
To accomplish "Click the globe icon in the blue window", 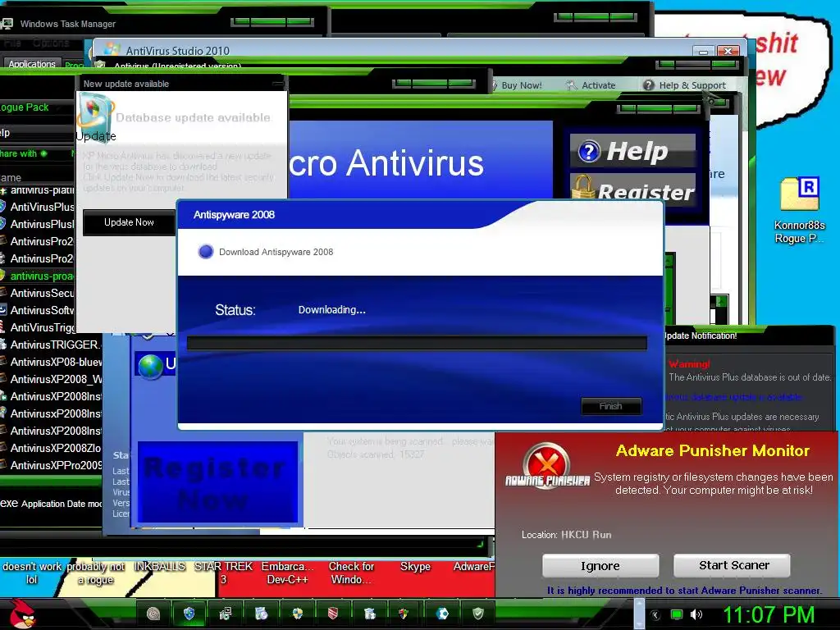I will 151,367.
